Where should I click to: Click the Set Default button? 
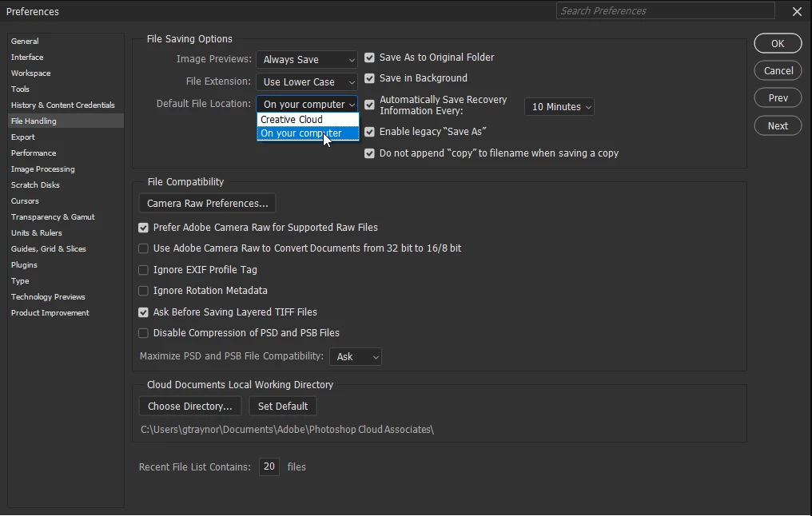pos(283,407)
